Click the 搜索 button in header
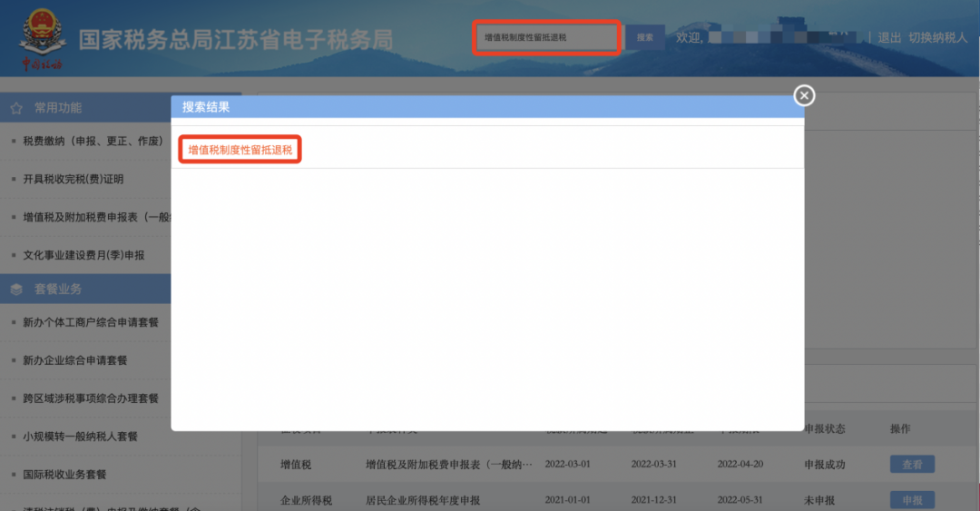The height and width of the screenshot is (511, 980). [x=645, y=37]
